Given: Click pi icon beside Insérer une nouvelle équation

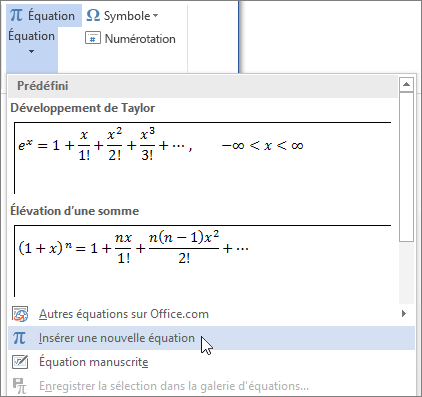Looking at the screenshot, I should pyautogui.click(x=19, y=338).
